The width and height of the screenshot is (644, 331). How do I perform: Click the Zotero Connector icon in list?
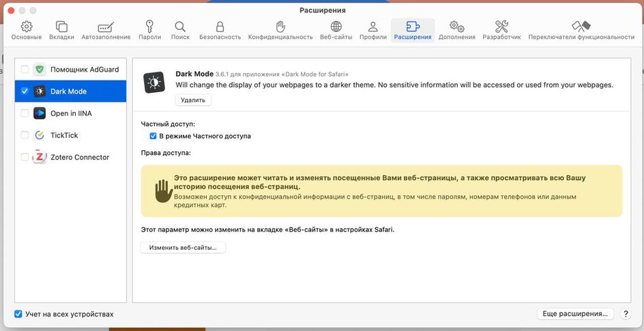[40, 157]
